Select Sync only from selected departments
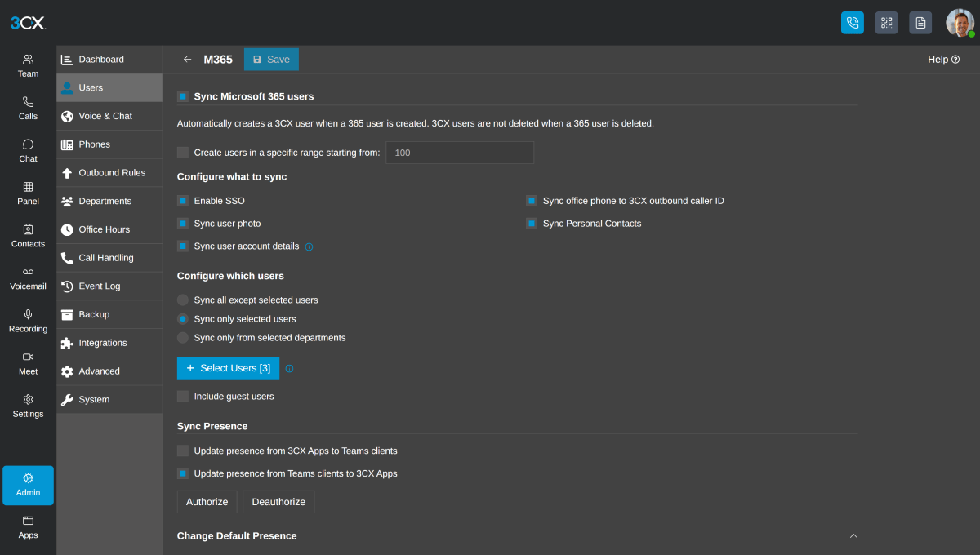 (x=183, y=338)
